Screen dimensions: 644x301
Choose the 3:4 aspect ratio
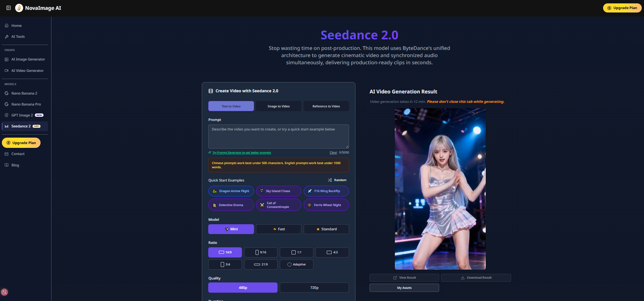pyautogui.click(x=225, y=265)
